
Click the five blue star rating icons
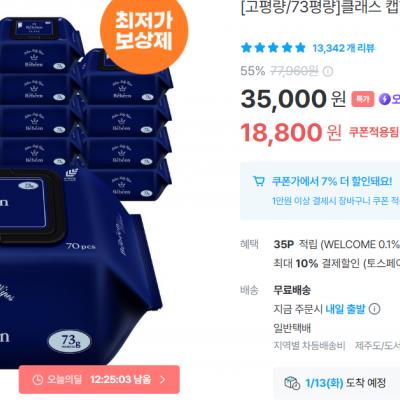point(273,48)
